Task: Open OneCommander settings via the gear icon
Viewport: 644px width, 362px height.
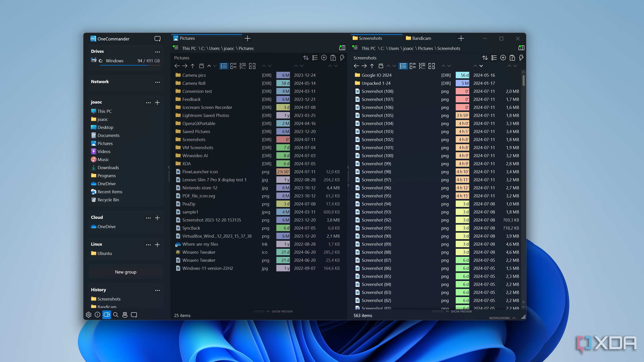Action: point(89,315)
